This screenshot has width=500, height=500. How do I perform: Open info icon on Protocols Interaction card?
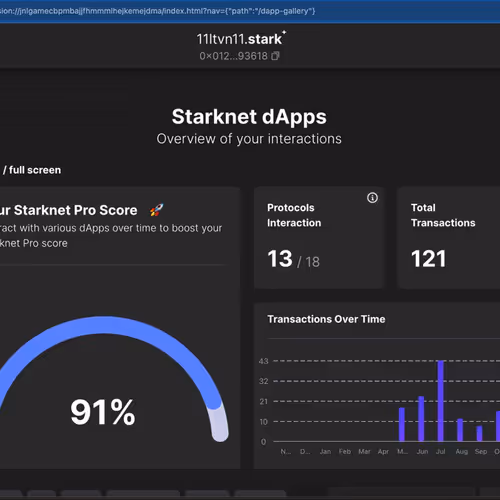372,198
